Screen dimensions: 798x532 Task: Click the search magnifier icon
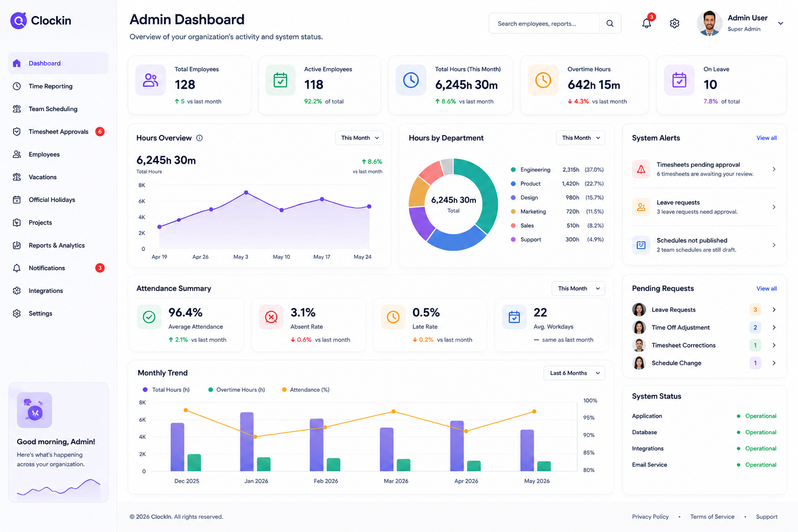pos(610,23)
